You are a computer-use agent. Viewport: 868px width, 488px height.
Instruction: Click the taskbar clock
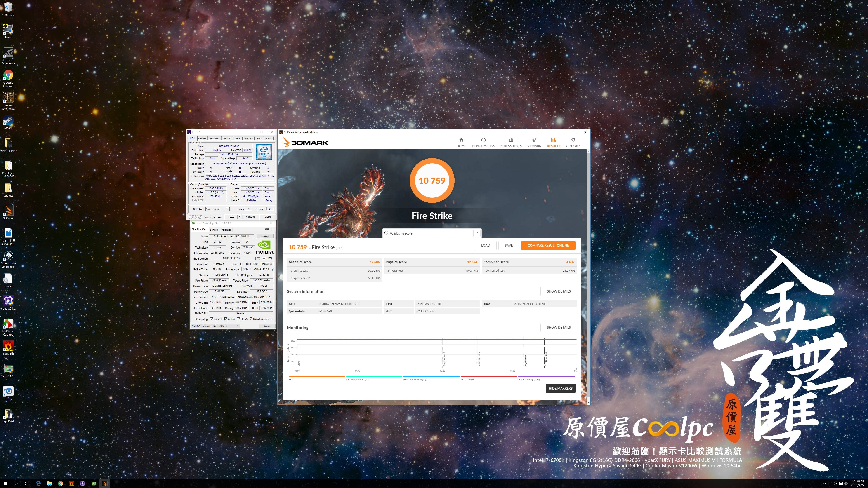coord(857,483)
